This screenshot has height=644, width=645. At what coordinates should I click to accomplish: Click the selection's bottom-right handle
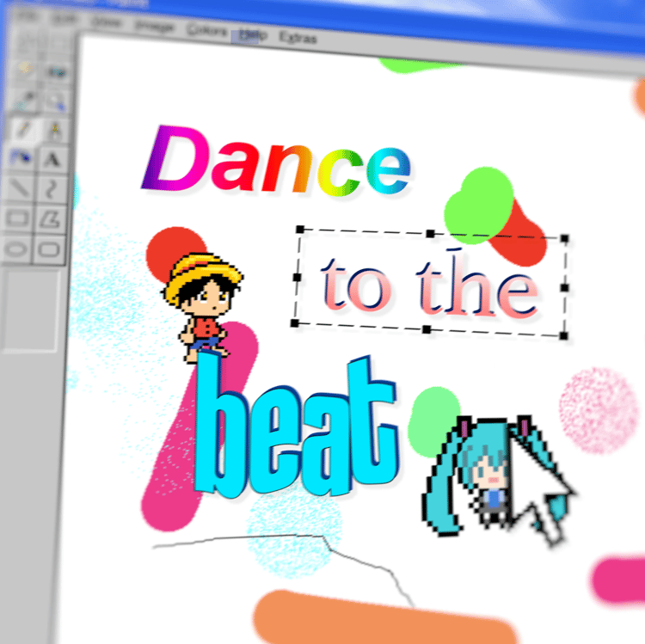564,336
